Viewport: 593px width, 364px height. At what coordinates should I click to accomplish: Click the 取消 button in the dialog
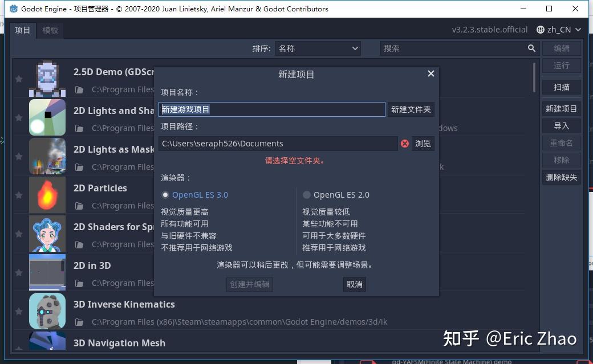354,284
